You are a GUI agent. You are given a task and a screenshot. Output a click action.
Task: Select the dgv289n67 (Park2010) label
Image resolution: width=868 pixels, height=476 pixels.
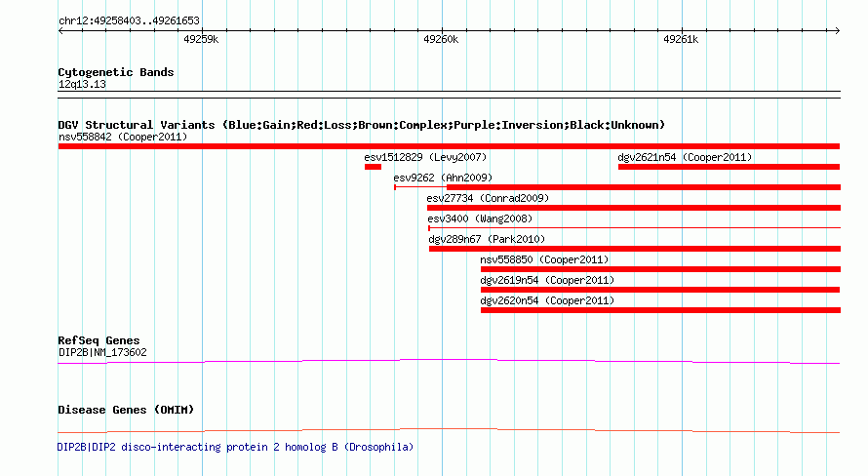click(487, 239)
